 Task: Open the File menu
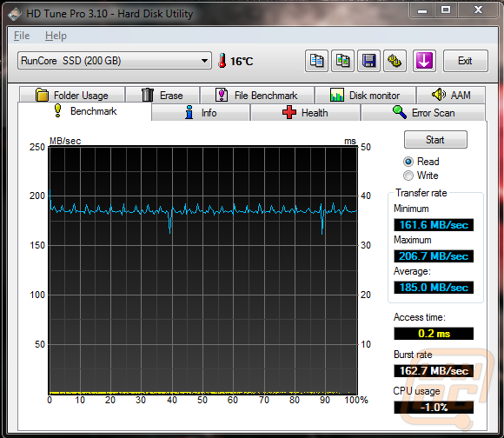(x=22, y=36)
